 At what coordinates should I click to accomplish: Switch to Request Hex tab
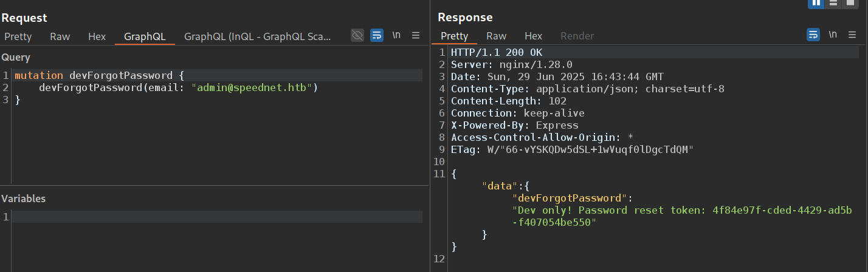[97, 36]
